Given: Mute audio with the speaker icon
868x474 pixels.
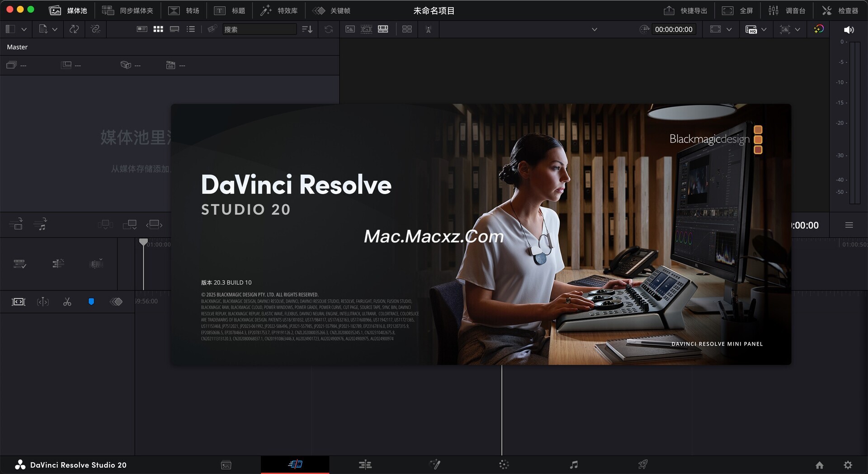Looking at the screenshot, I should (849, 30).
